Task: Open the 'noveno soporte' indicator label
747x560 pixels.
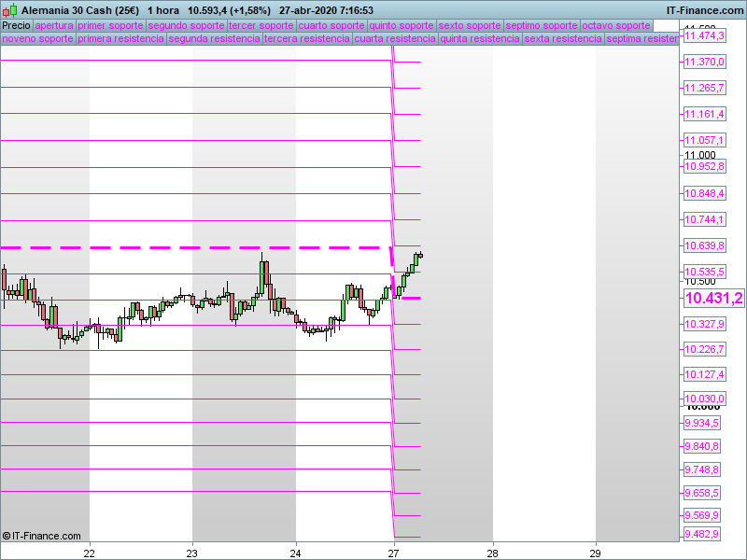Action: (37, 39)
